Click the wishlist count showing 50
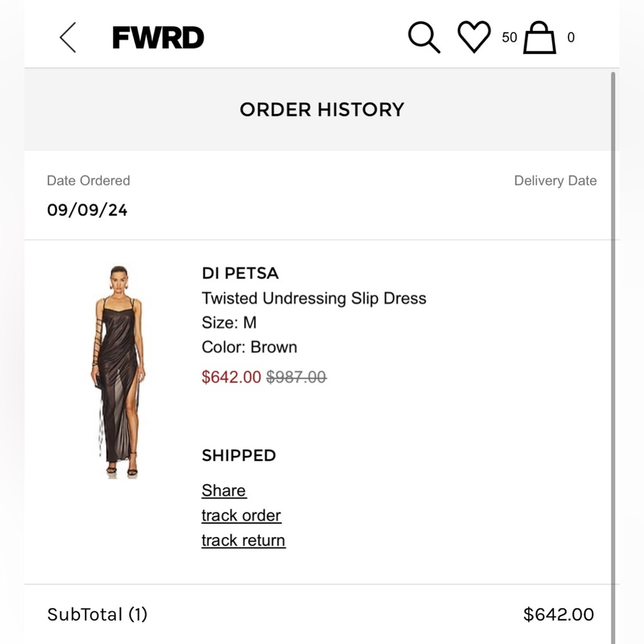Viewport: 644px width, 644px height. pos(509,39)
